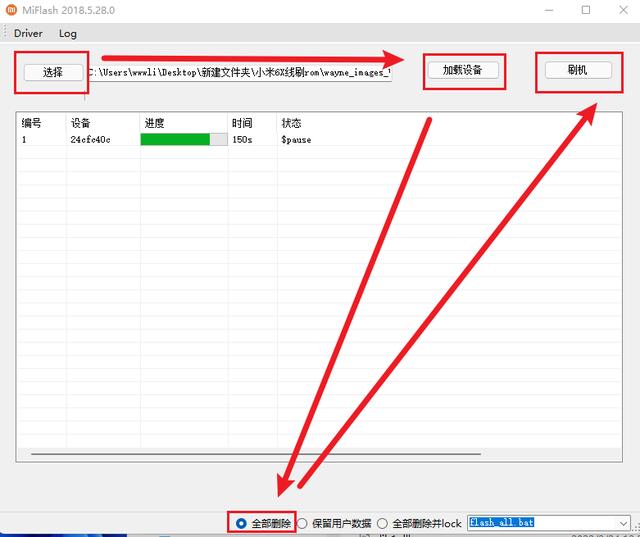The image size is (640, 537).
Task: Maximize the MiFlash window
Action: [586, 10]
